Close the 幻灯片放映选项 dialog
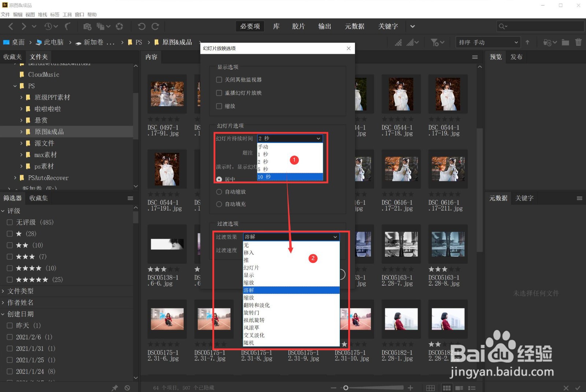 point(349,48)
